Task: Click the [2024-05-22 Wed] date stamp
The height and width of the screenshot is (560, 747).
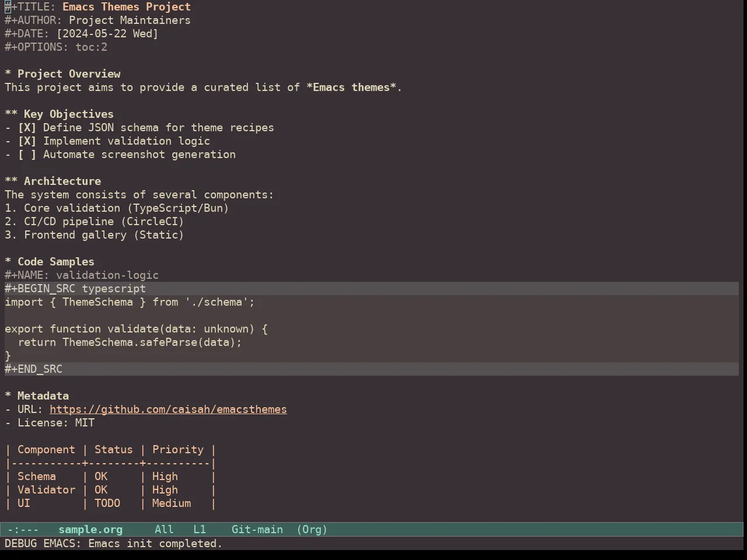Action: click(x=107, y=34)
